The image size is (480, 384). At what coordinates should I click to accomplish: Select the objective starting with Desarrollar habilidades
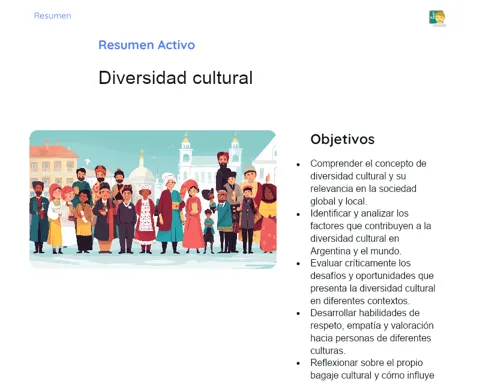pyautogui.click(x=372, y=331)
